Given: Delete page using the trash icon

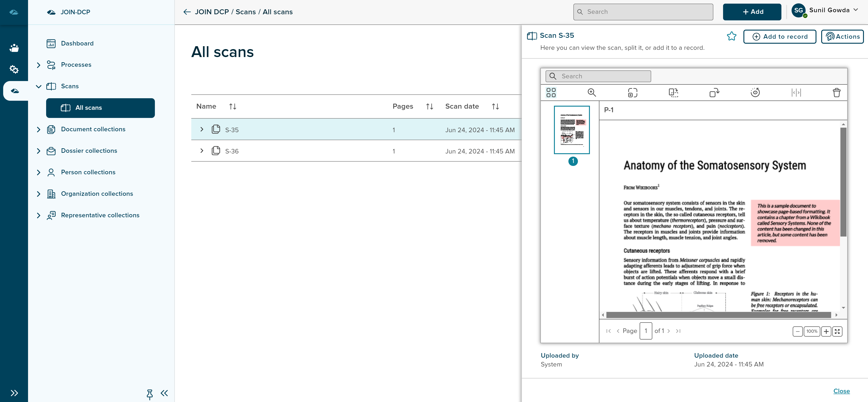Looking at the screenshot, I should (x=837, y=92).
